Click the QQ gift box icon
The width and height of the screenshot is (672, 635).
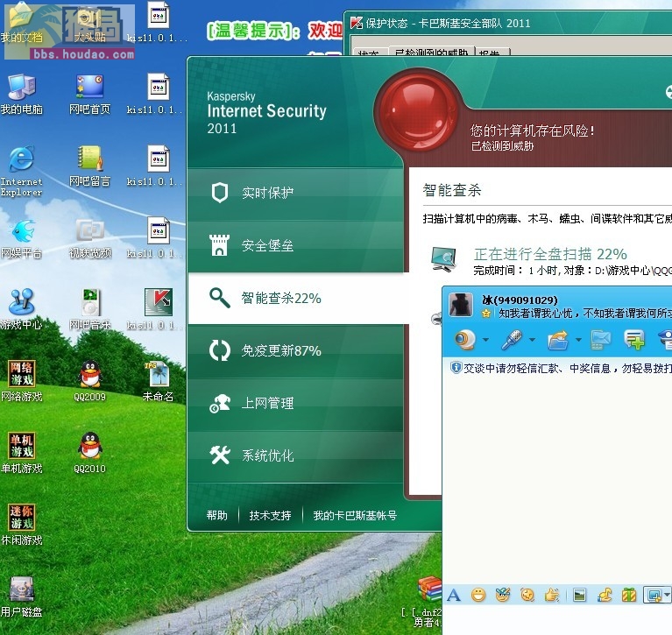click(629, 596)
